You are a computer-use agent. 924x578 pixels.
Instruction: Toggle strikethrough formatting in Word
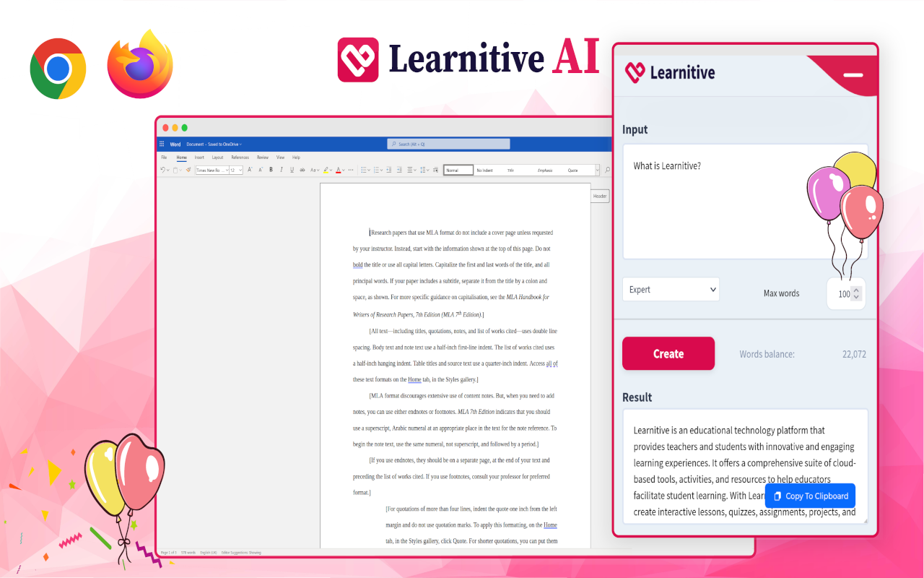pyautogui.click(x=302, y=170)
